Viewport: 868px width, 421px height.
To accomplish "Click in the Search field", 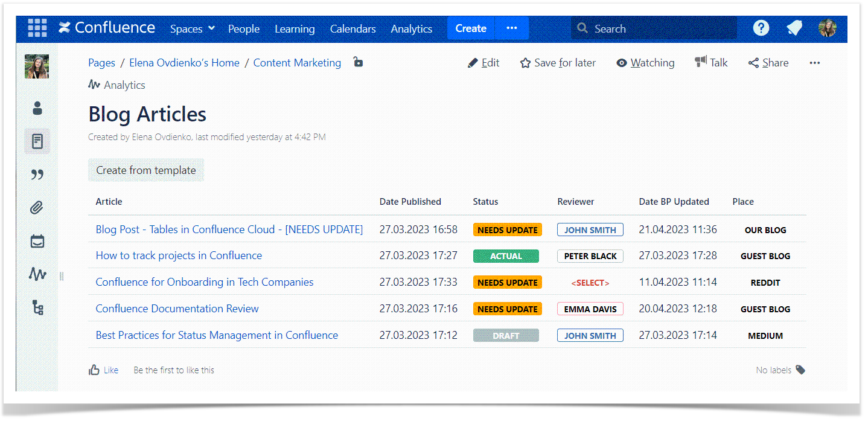I will (654, 28).
